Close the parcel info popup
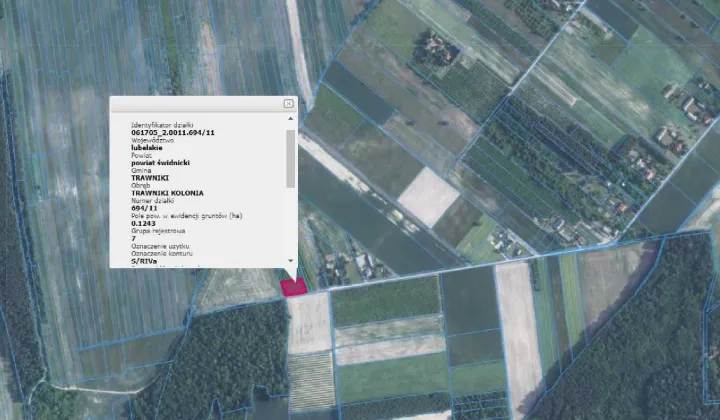 click(288, 104)
